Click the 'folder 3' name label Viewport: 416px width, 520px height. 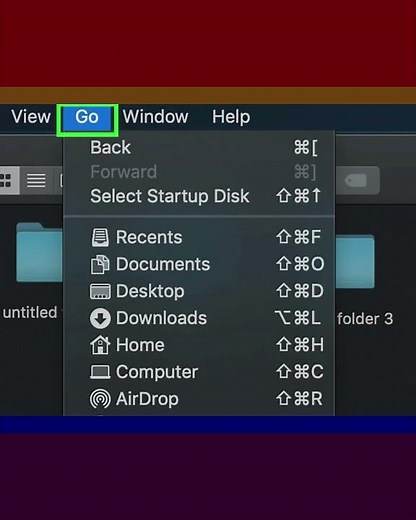click(365, 319)
